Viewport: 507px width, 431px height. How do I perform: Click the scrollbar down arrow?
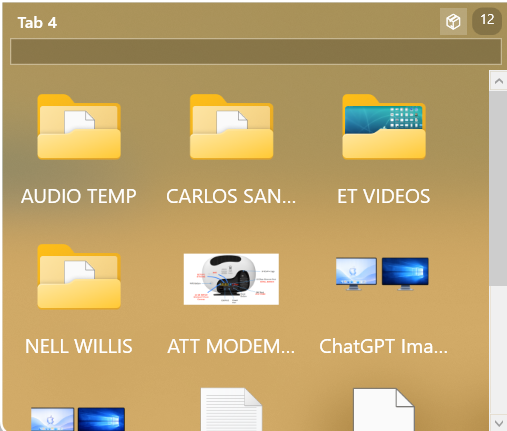click(499, 423)
